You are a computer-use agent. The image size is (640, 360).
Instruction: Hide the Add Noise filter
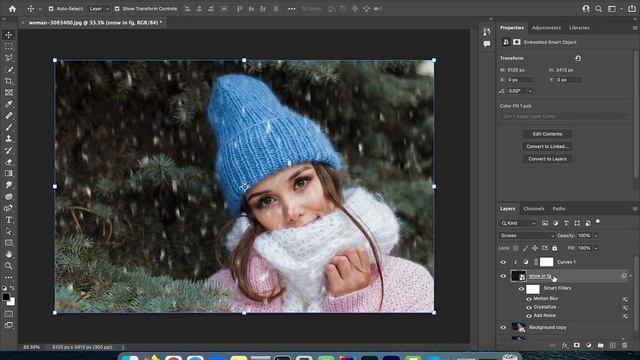point(529,316)
